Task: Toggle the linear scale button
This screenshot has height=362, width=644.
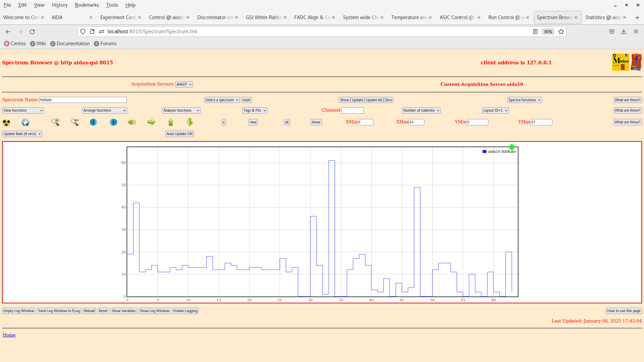Action: [x=316, y=122]
